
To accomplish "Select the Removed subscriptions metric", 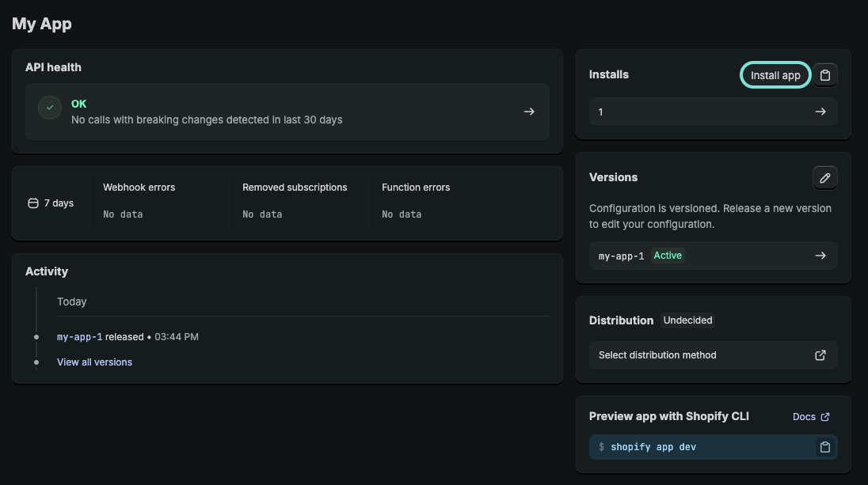I will pyautogui.click(x=295, y=188).
